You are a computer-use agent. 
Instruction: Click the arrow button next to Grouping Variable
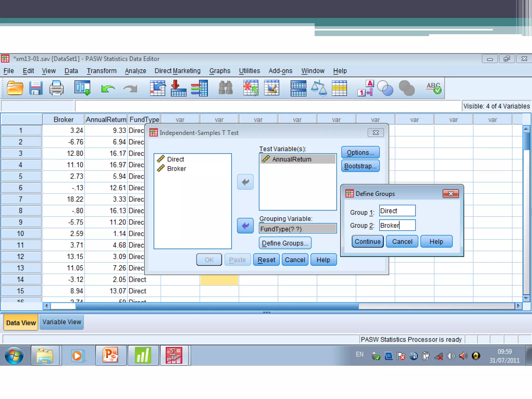(x=245, y=225)
